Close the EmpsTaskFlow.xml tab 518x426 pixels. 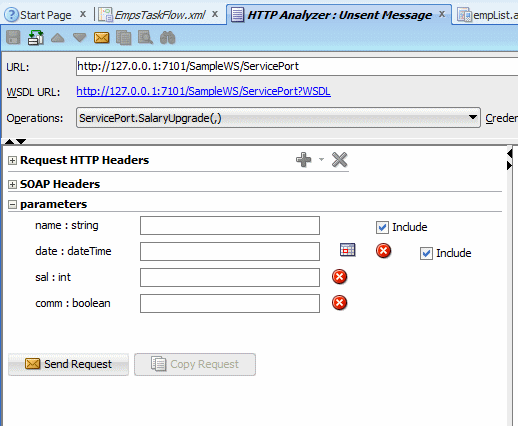tap(215, 14)
